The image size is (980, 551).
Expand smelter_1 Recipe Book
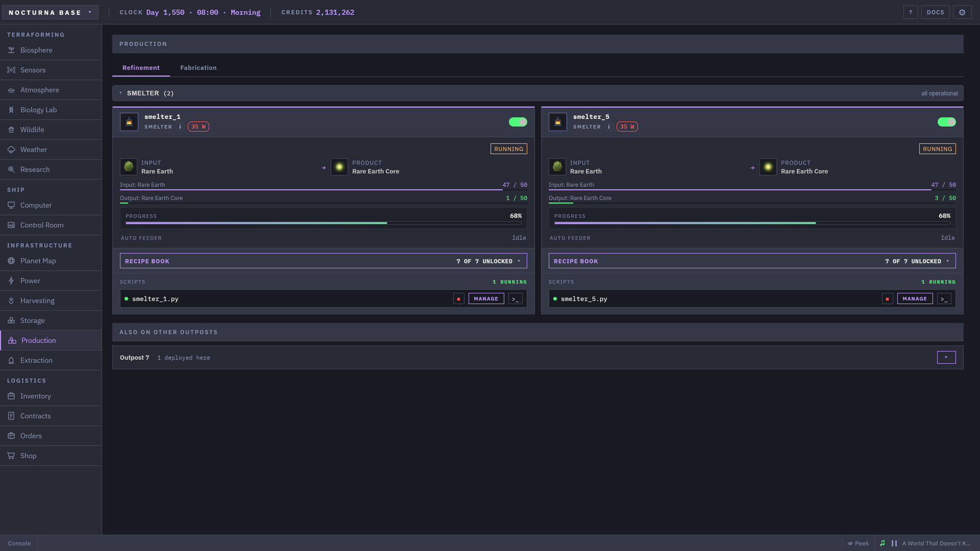[324, 261]
